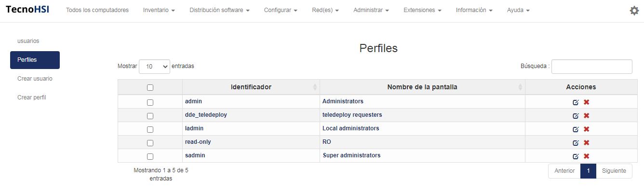The width and height of the screenshot is (644, 194).
Task: Go to the Siguiente page
Action: (x=614, y=171)
